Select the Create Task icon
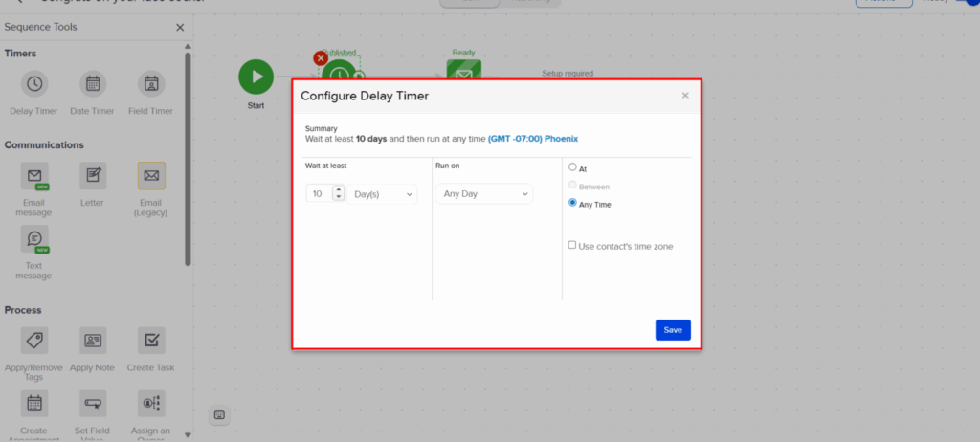 click(151, 341)
